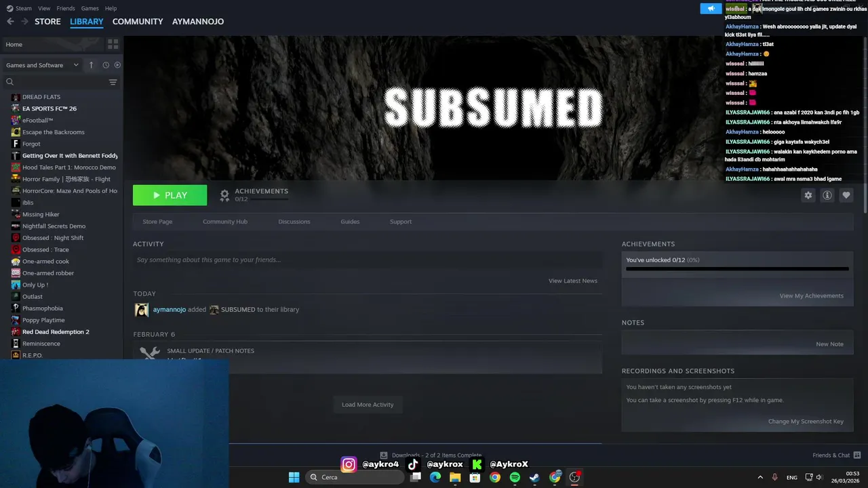868x488 pixels.
Task: Click the achievements progress bar
Action: (x=737, y=269)
